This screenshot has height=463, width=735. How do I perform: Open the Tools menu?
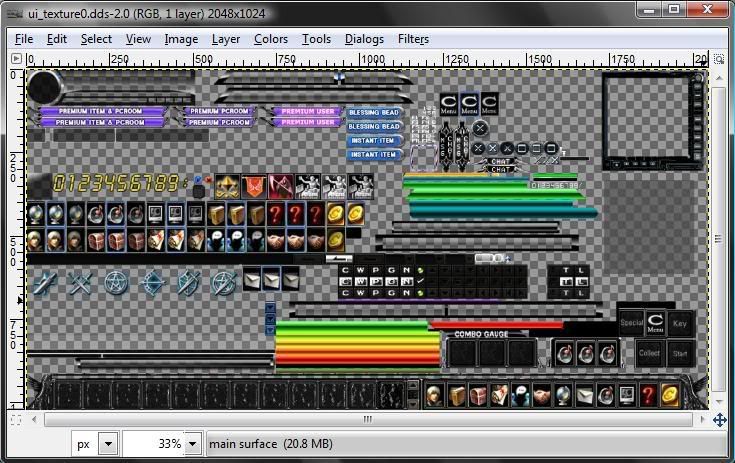click(316, 39)
